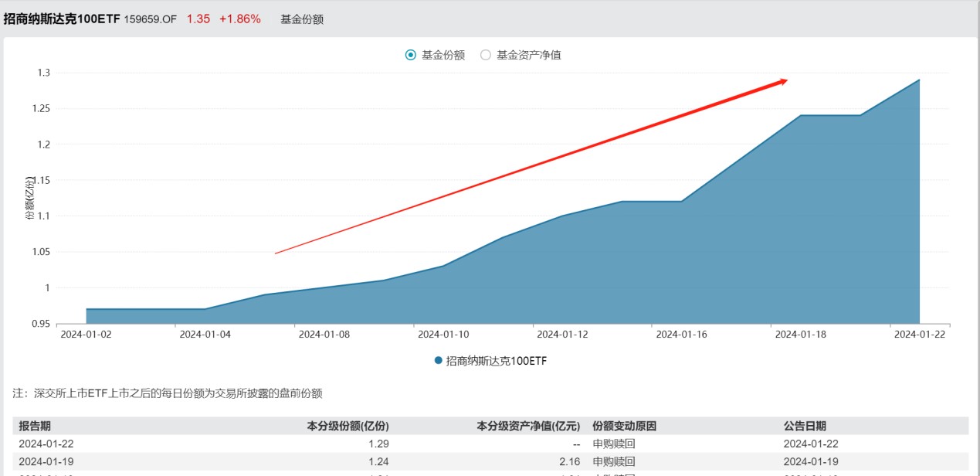Click the note about 深交所上市ETF

pos(168,393)
